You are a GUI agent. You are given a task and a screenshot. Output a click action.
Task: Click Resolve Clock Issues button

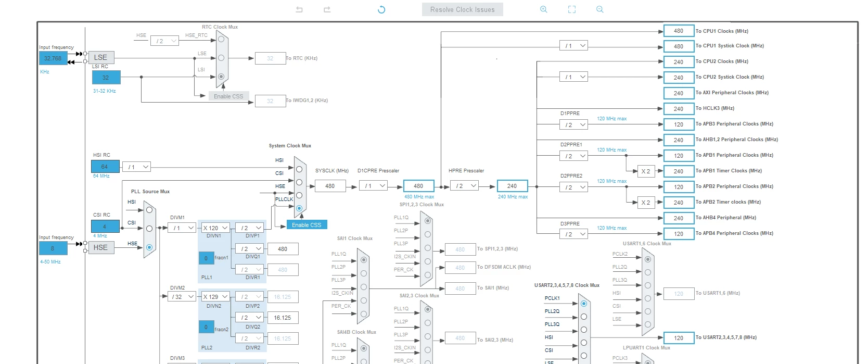tap(463, 9)
